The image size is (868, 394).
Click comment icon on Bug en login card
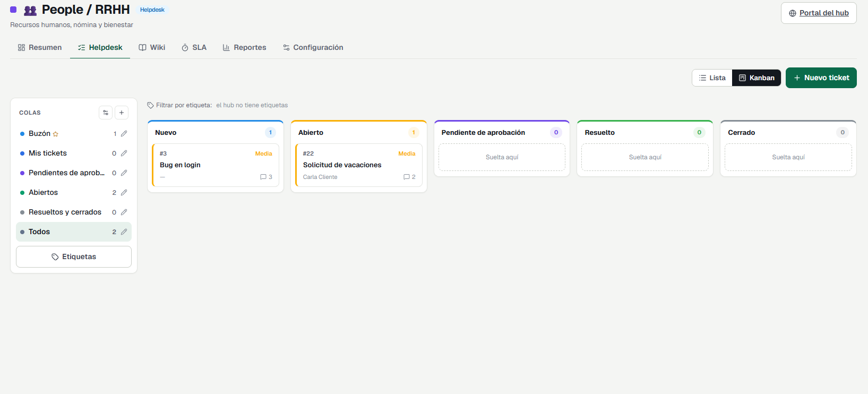pyautogui.click(x=263, y=177)
